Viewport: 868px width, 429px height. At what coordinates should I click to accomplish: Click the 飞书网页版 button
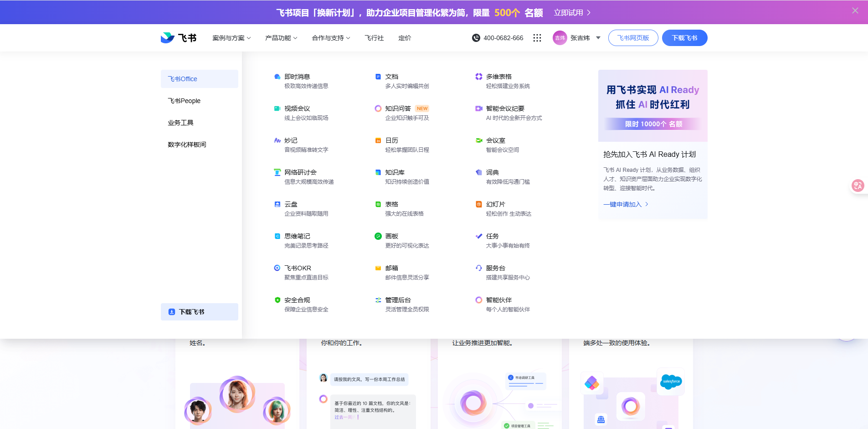pyautogui.click(x=633, y=38)
